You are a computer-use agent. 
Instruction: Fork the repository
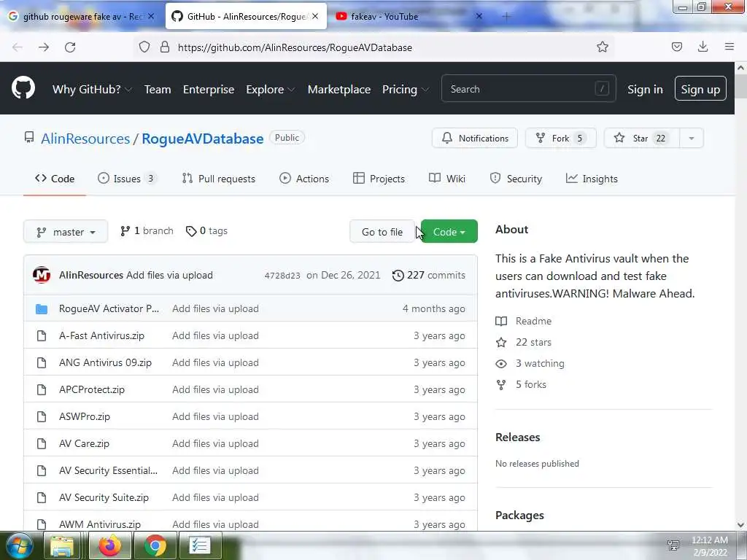[x=561, y=138]
